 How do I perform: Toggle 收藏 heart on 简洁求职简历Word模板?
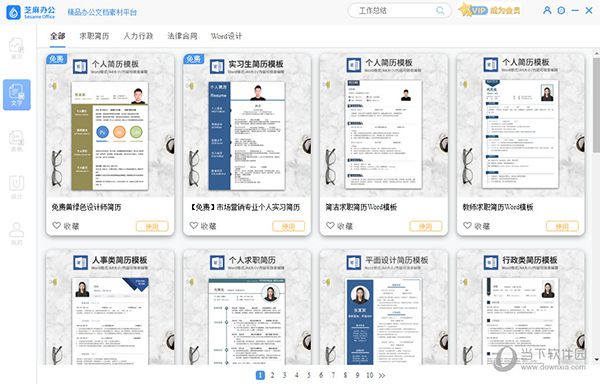[x=339, y=226]
